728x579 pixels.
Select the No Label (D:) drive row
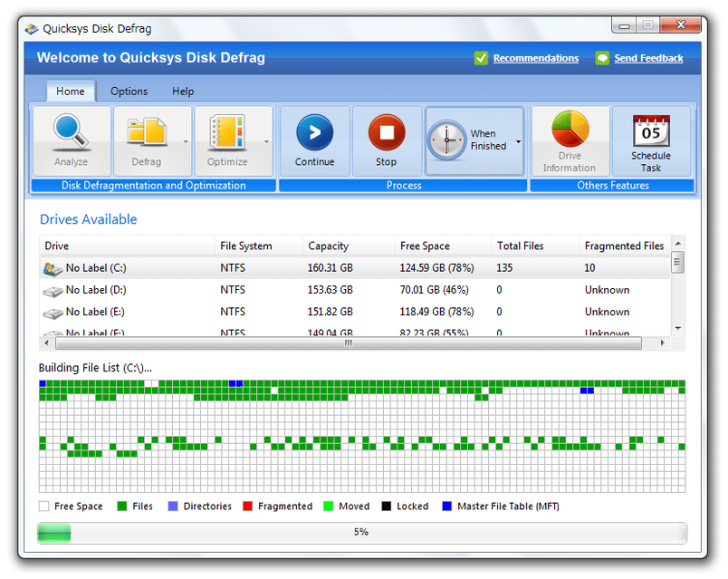(355, 290)
